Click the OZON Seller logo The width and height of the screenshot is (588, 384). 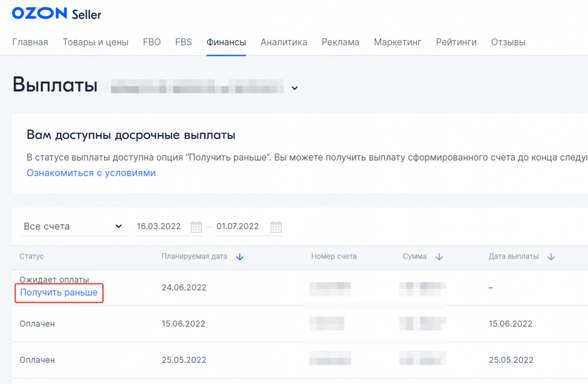[x=56, y=13]
